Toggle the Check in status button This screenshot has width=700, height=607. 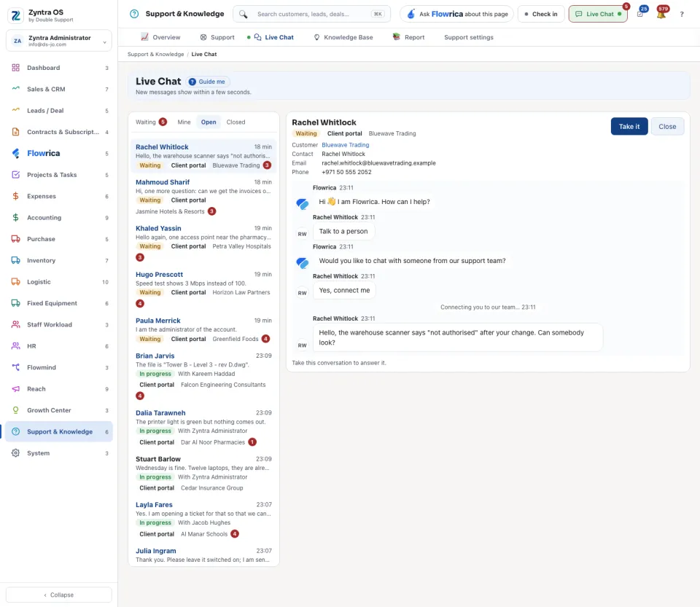click(x=541, y=14)
